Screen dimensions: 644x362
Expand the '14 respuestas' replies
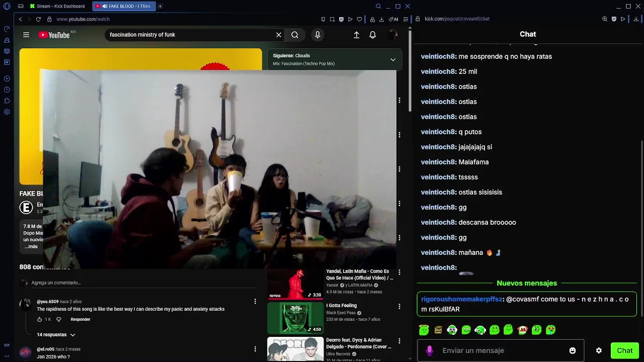[x=56, y=334]
